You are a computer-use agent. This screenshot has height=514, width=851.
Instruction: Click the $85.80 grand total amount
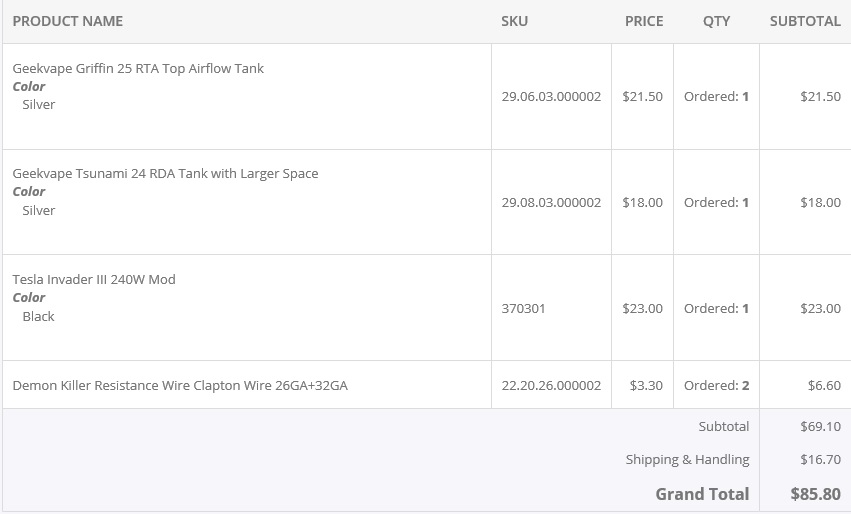(815, 494)
